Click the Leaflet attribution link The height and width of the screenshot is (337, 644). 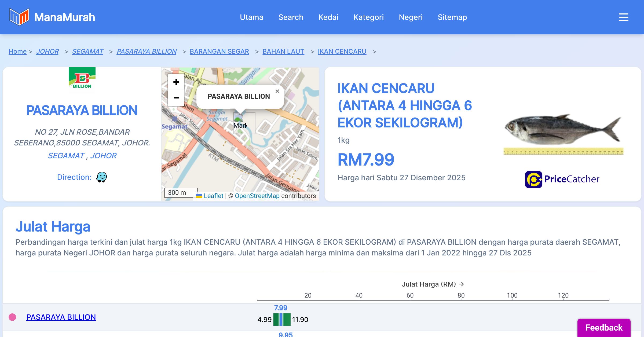(x=213, y=196)
